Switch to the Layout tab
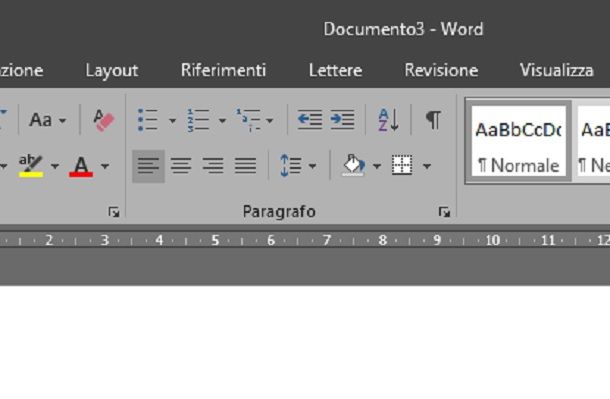Screen dimensions: 610x399 (x=112, y=70)
